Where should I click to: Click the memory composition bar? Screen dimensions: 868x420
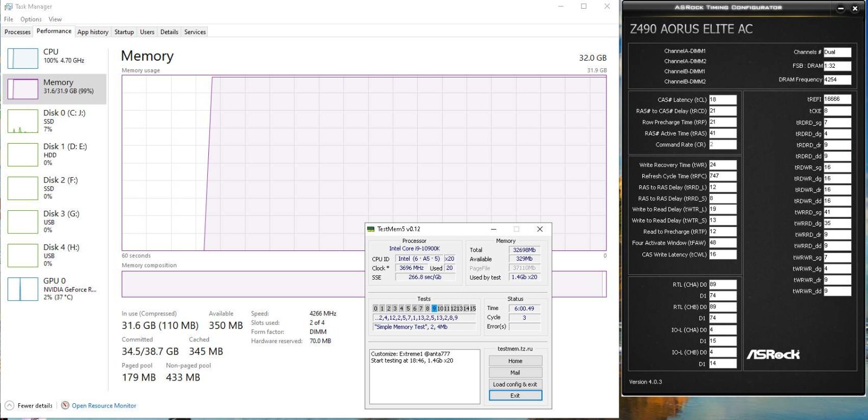pos(364,284)
